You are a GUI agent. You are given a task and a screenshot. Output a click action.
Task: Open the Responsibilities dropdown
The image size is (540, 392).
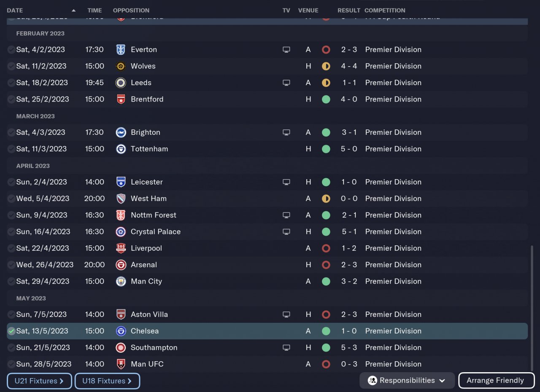point(407,381)
